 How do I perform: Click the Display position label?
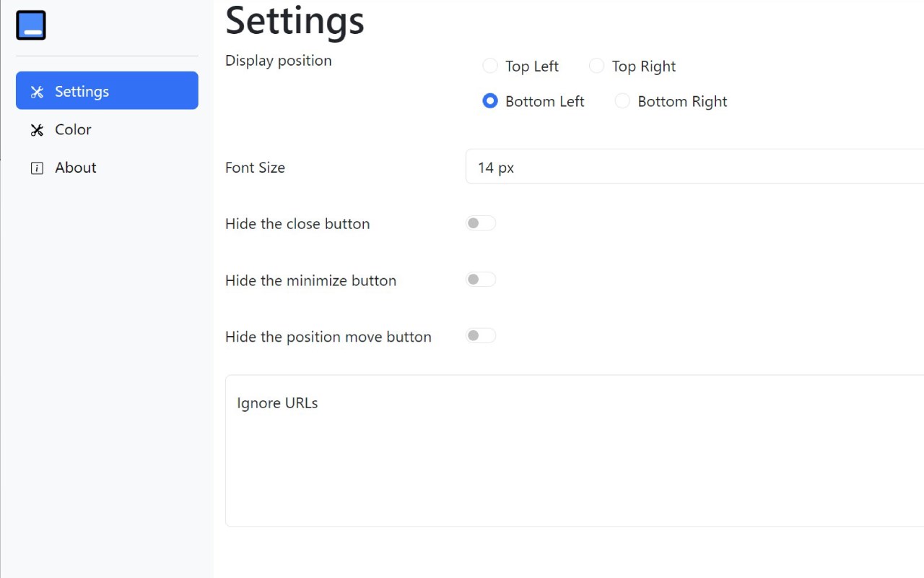point(279,61)
